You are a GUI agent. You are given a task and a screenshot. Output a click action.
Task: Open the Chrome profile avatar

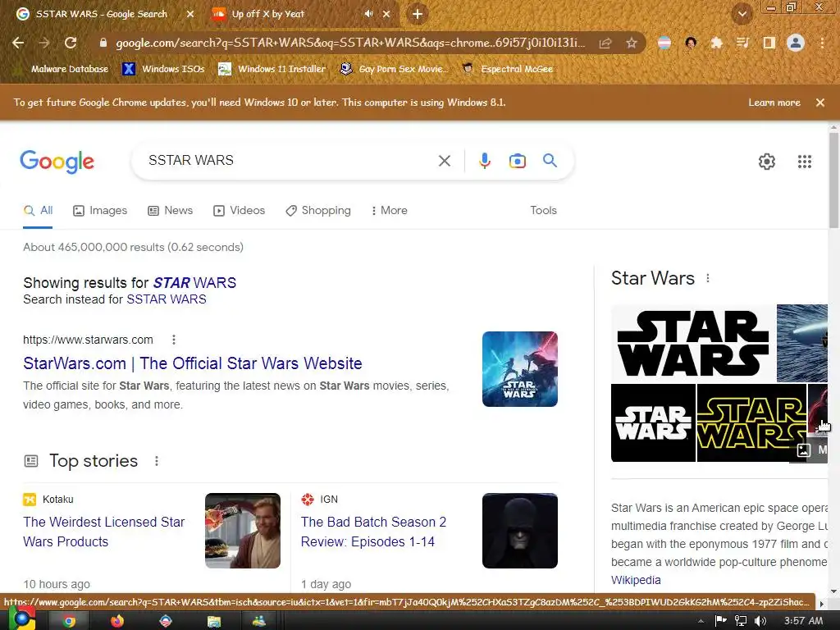[796, 43]
